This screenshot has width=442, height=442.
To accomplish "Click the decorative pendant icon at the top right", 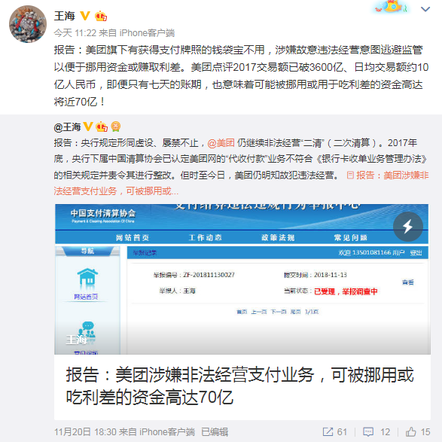I will point(392,7).
